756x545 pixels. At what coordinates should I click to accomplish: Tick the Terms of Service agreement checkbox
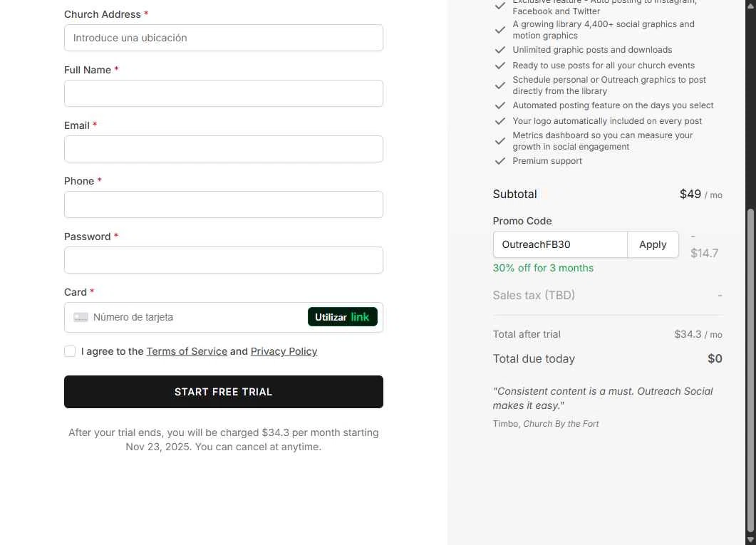(70, 351)
